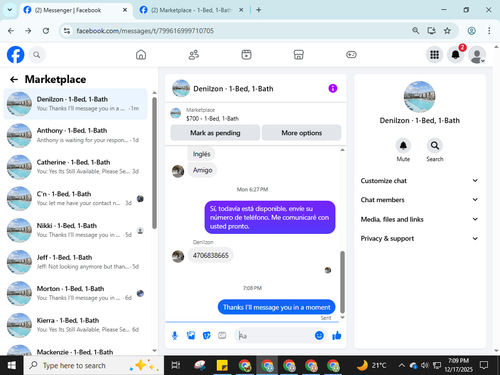Image resolution: width=500 pixels, height=375 pixels.
Task: Open Chrome three-dot menu
Action: [489, 31]
